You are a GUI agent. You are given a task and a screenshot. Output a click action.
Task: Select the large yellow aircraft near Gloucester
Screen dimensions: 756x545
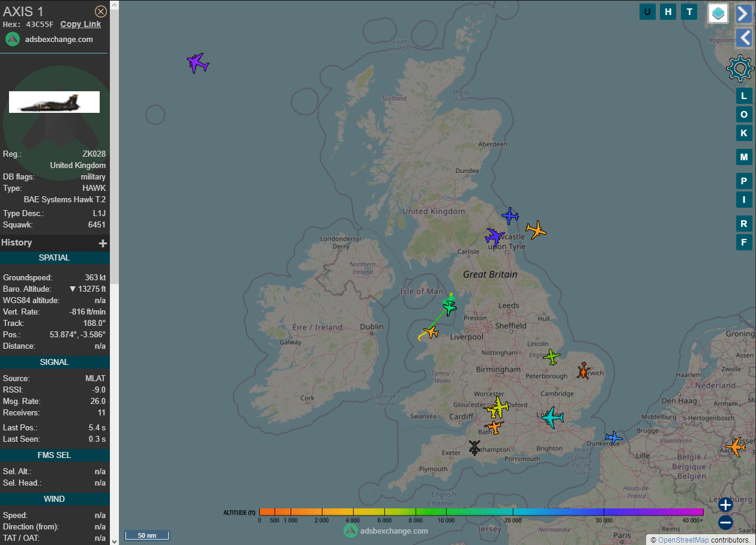click(x=500, y=406)
